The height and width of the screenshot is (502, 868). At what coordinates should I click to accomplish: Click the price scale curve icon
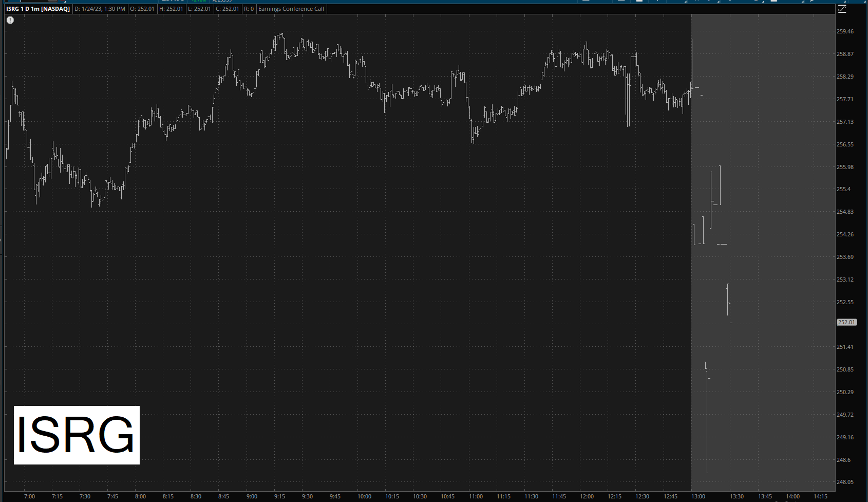842,9
